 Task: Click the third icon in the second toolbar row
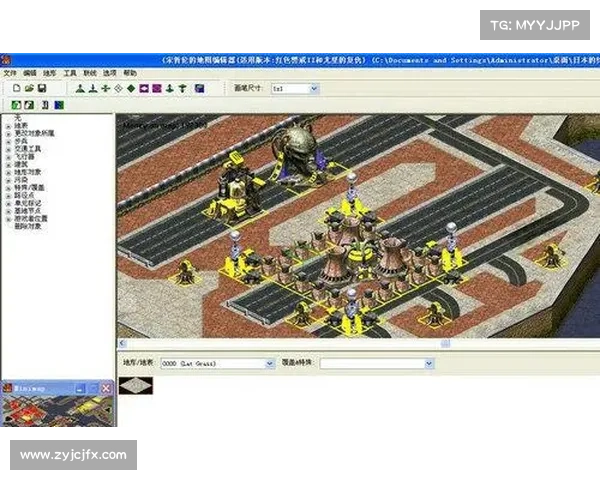click(45, 105)
